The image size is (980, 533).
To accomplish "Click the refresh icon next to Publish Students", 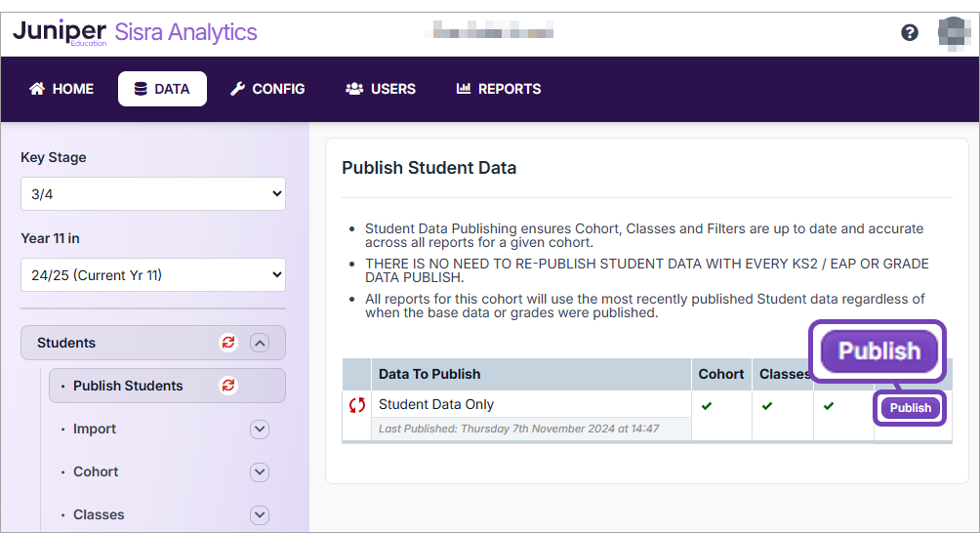I will point(228,386).
